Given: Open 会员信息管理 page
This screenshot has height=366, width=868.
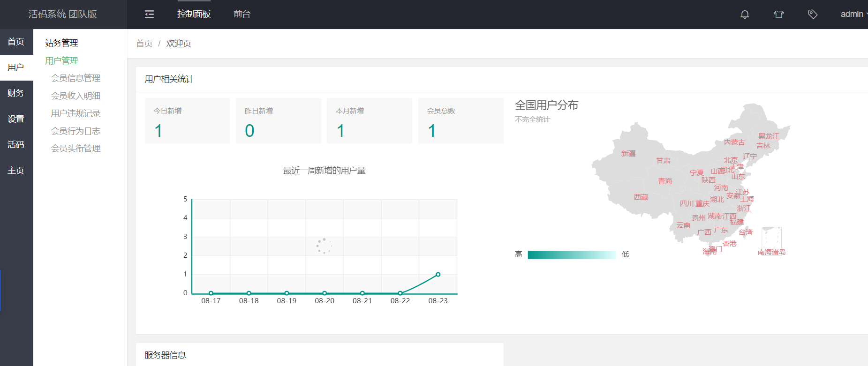Looking at the screenshot, I should [x=75, y=78].
